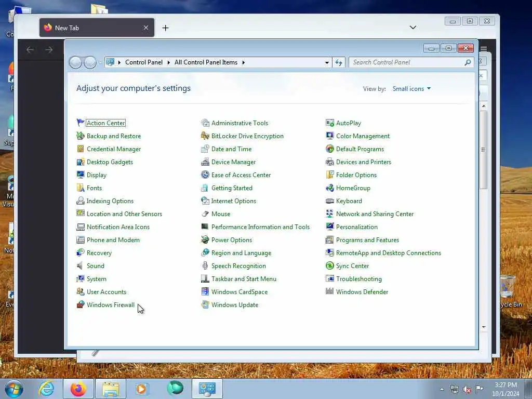Click the Indexing Options icon
This screenshot has height=399, width=532.
point(81,201)
